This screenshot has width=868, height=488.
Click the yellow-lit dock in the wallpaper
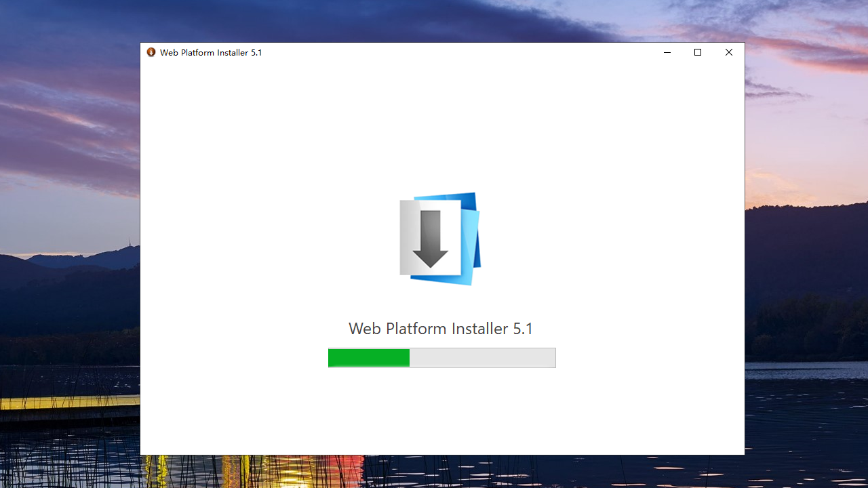pyautogui.click(x=68, y=403)
